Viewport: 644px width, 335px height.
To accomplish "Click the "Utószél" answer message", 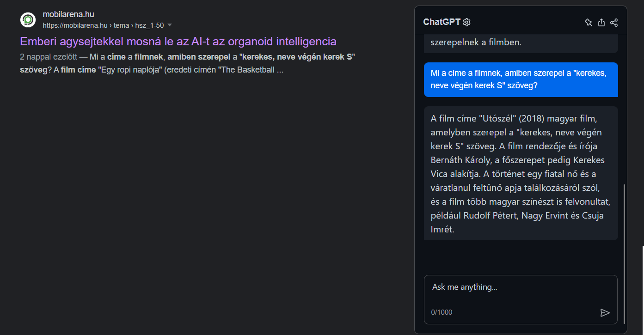I will (521, 173).
